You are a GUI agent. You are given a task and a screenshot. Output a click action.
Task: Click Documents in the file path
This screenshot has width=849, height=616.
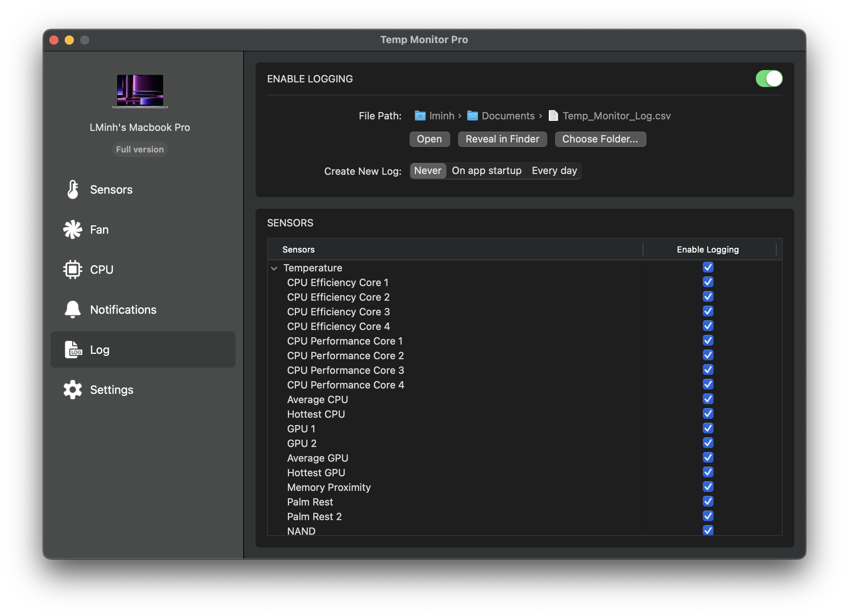(x=508, y=116)
